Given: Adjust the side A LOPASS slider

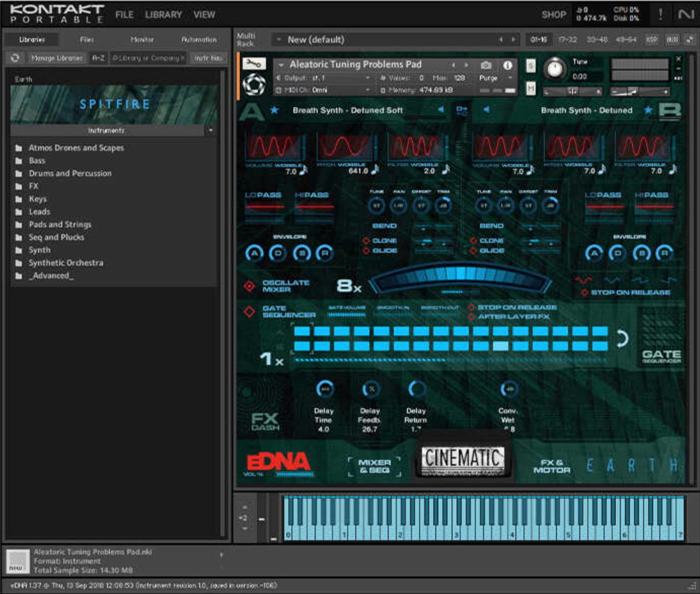Looking at the screenshot, I should click(265, 206).
